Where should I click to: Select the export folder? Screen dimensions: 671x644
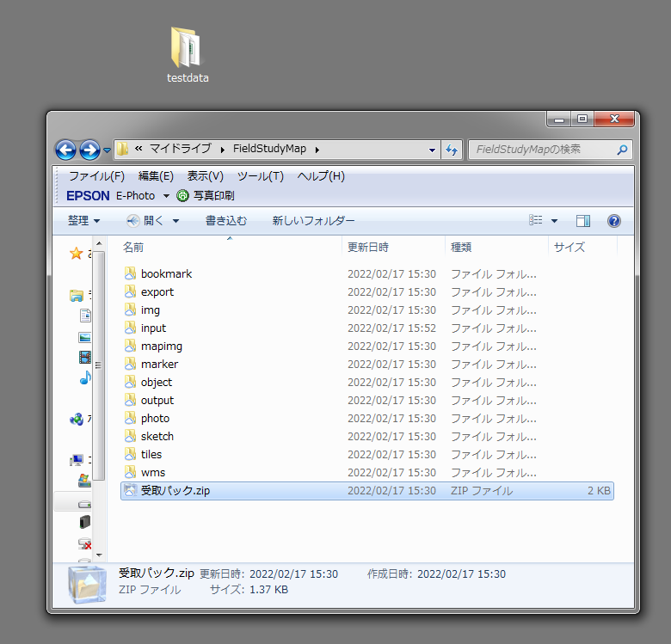pos(367,291)
